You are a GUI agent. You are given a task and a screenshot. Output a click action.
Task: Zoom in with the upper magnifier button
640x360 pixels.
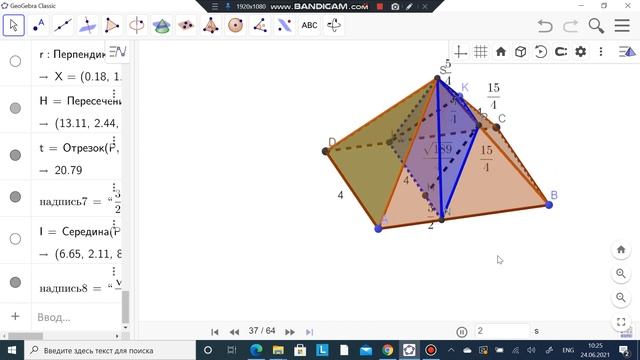pos(621,273)
